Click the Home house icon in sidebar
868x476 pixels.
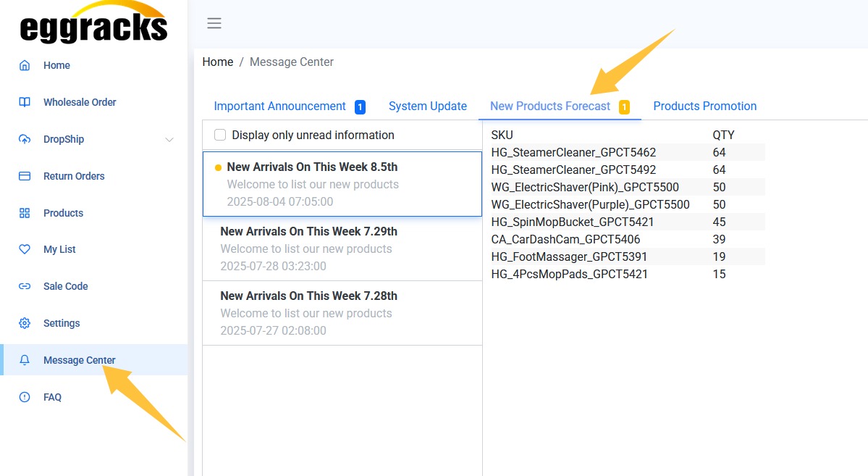coord(25,65)
